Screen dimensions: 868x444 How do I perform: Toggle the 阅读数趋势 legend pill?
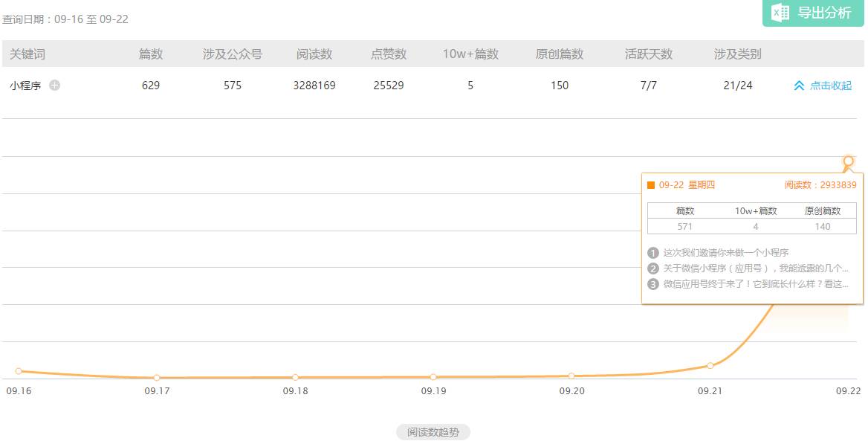point(433,432)
